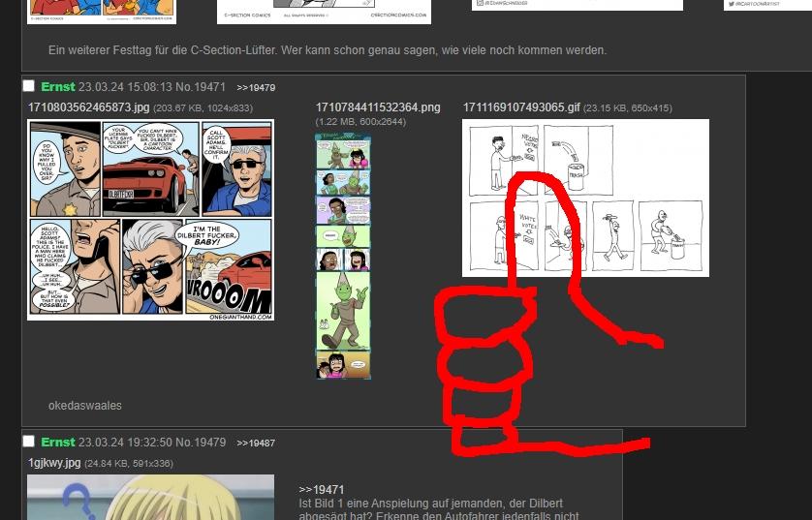812x520 pixels.
Task: Click the file info (24.84 KB, 591x336)
Action: tap(129, 464)
